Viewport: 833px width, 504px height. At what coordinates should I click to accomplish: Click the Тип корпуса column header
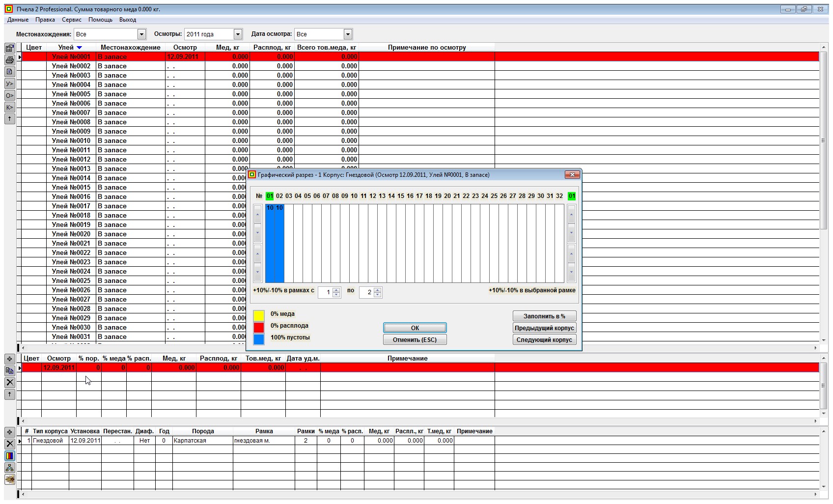coord(50,431)
